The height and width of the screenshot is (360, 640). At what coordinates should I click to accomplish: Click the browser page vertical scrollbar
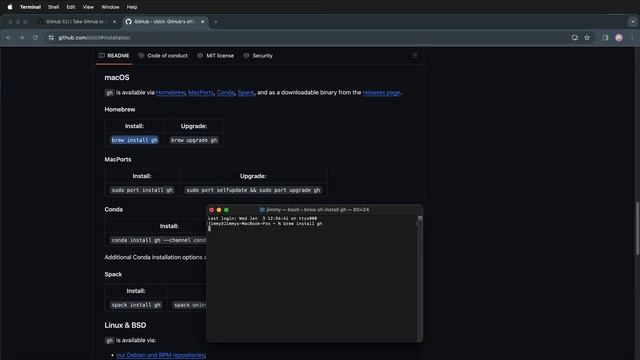coord(637,229)
